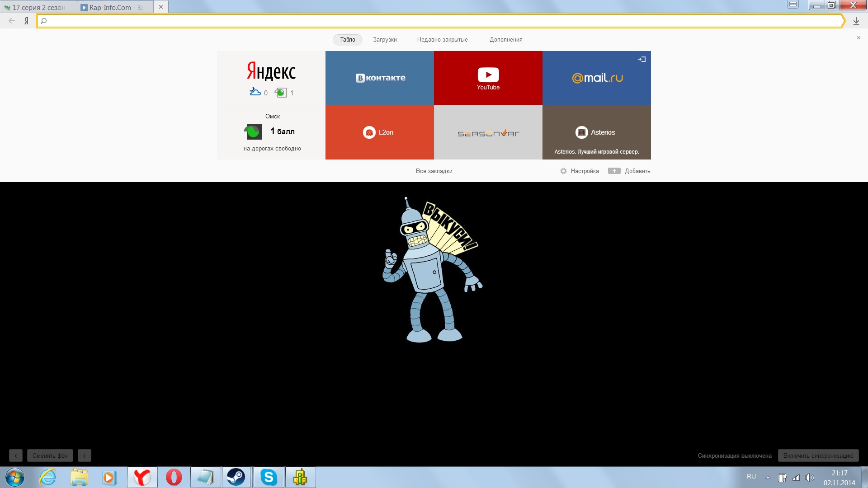This screenshot has width=868, height=488.
Task: Click the next background arrow button
Action: (x=85, y=455)
